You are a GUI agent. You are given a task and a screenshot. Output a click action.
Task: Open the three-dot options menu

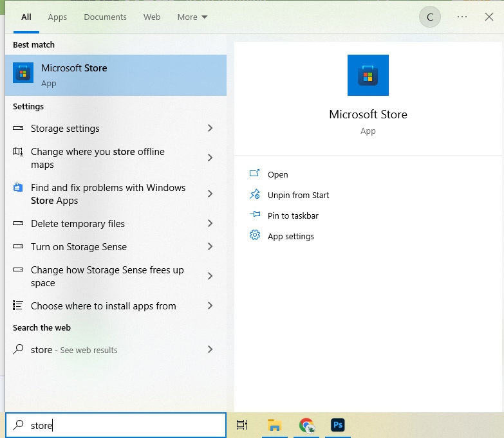[462, 17]
